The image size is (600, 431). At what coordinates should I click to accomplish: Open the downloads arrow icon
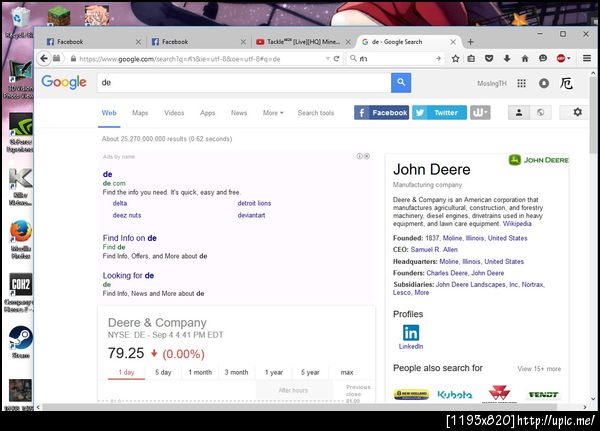pos(507,59)
